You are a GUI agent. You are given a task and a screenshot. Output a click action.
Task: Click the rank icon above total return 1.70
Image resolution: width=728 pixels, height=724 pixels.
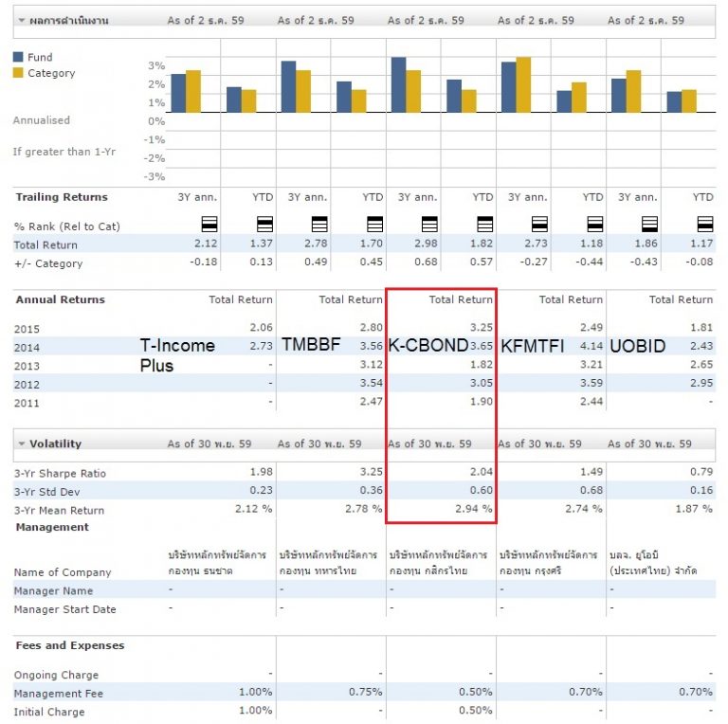[x=374, y=225]
